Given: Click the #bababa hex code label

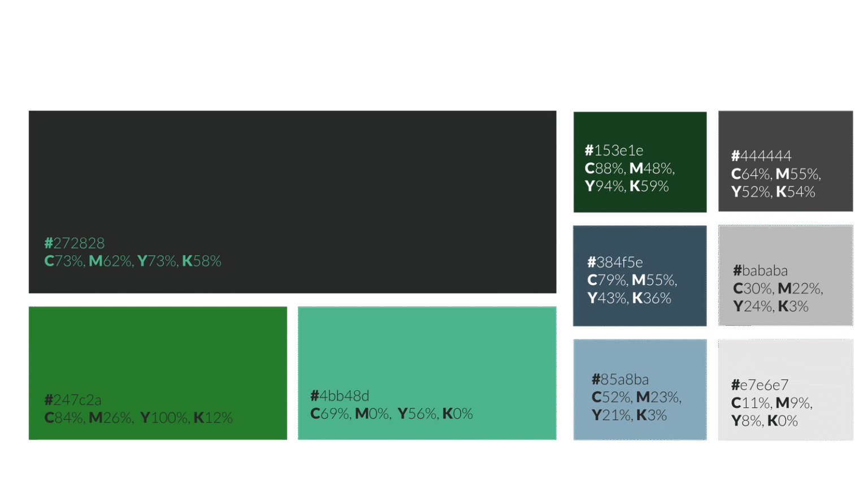Looking at the screenshot, I should [760, 271].
